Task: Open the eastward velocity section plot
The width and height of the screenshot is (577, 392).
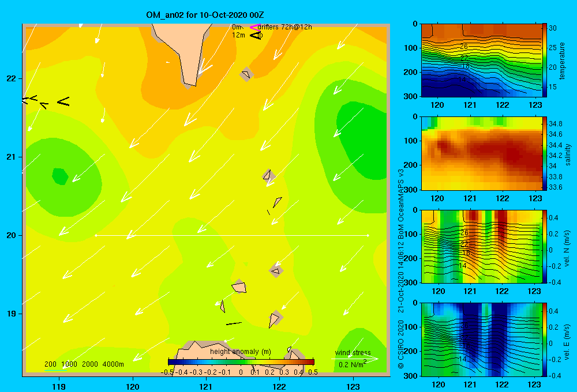Action: 481,340
